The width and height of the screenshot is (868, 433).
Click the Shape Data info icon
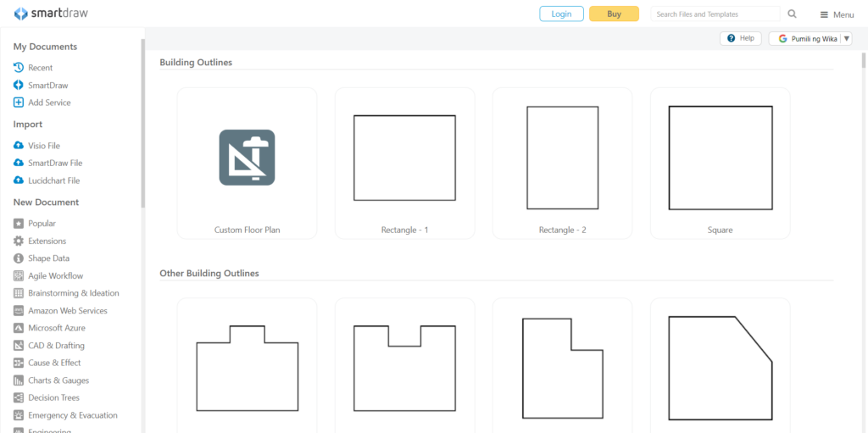coord(19,258)
